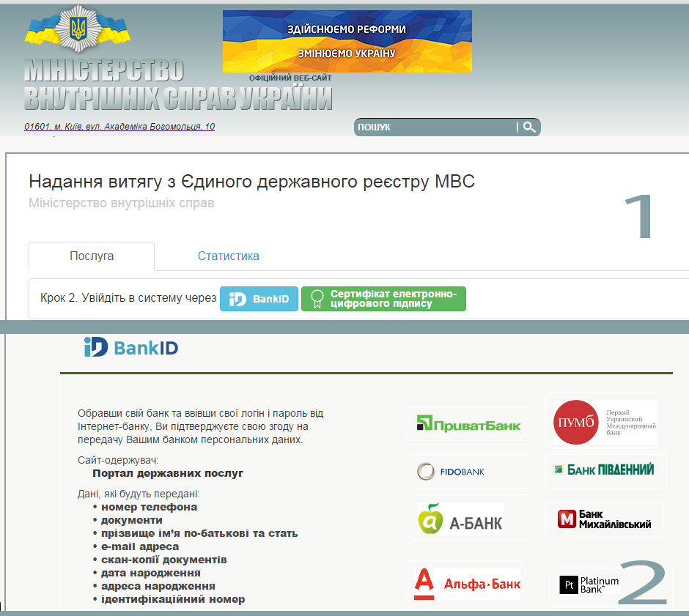Click the search magnifier icon
The image size is (689, 616).
click(529, 127)
